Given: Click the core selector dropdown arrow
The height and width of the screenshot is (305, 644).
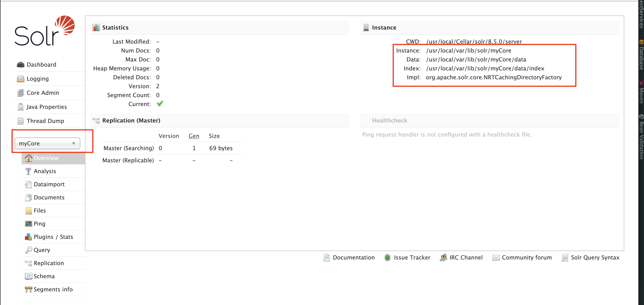Looking at the screenshot, I should pyautogui.click(x=73, y=144).
